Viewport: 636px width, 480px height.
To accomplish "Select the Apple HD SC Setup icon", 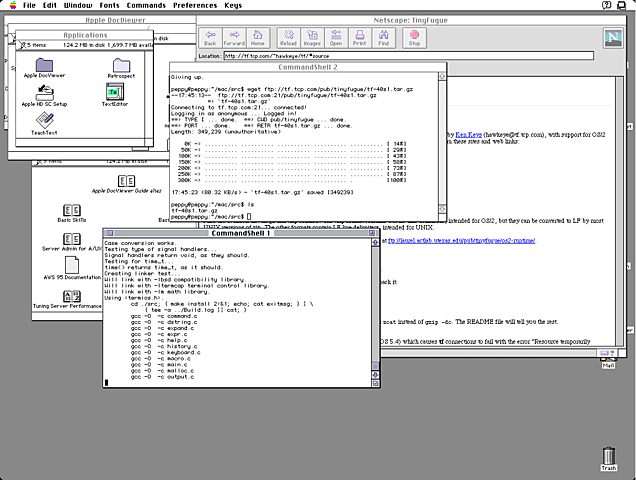I will pyautogui.click(x=45, y=93).
